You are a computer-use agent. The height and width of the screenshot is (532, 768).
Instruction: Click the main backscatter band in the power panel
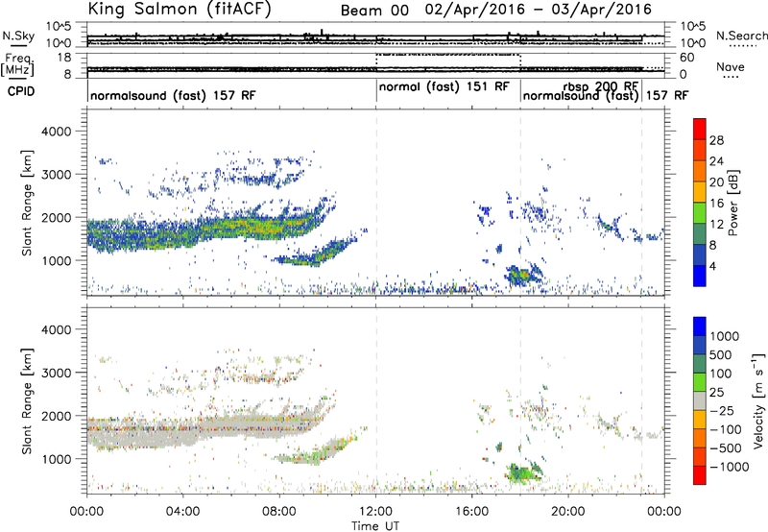pos(205,230)
